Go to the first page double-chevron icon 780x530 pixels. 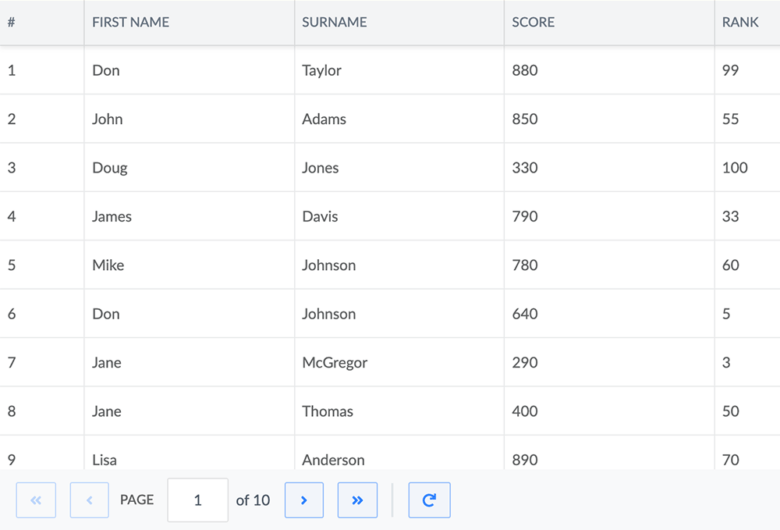36,500
